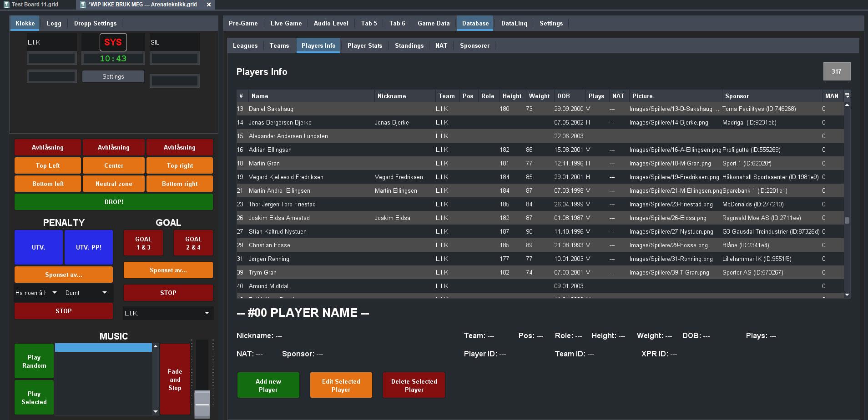Expand the Dumt dropdown

click(x=86, y=293)
